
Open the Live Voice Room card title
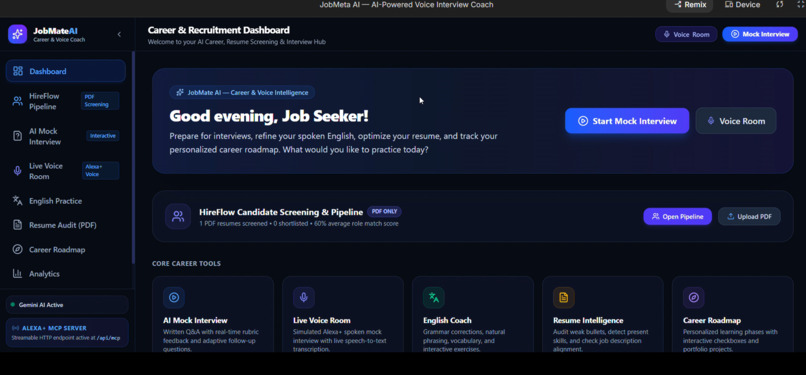point(322,321)
